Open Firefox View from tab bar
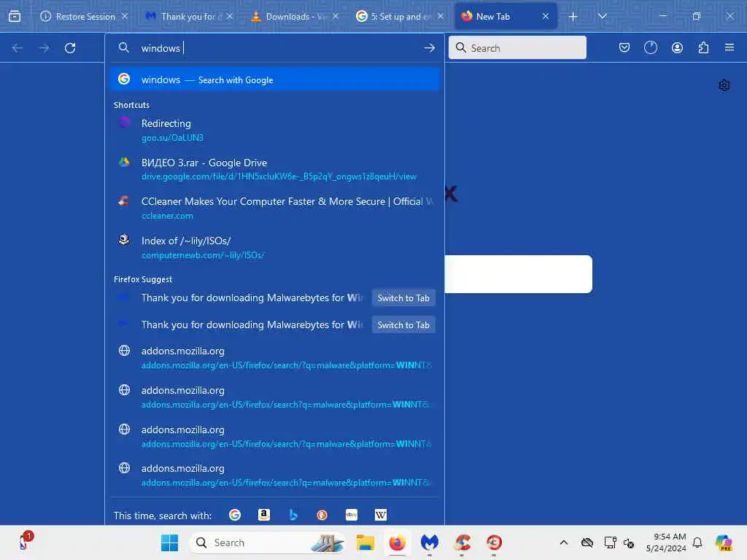This screenshot has height=560, width=747. pos(15,16)
